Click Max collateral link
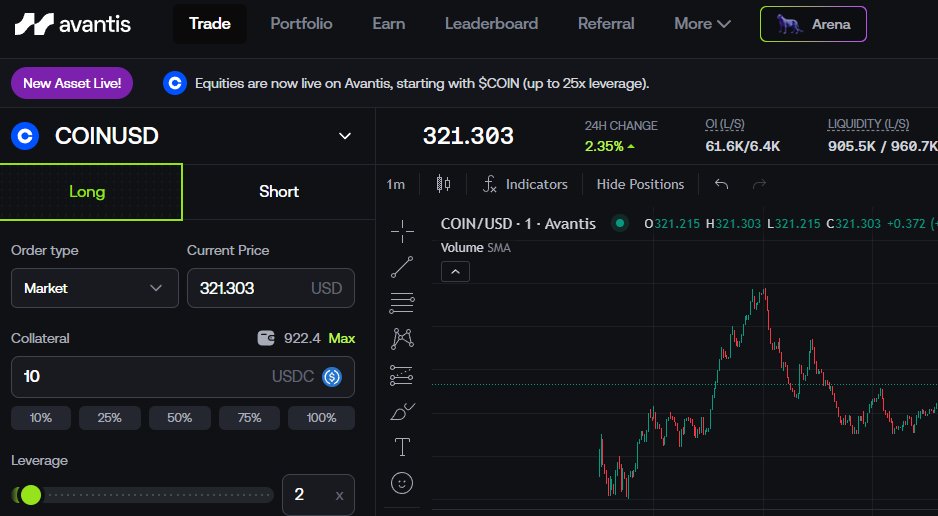Screen dimensions: 938x516 [x=342, y=338]
